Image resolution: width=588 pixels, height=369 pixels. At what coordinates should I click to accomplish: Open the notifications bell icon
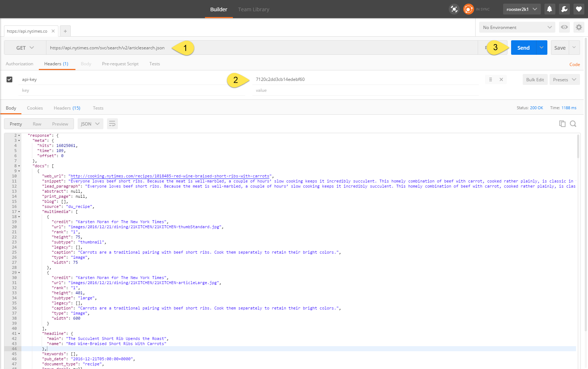click(550, 9)
